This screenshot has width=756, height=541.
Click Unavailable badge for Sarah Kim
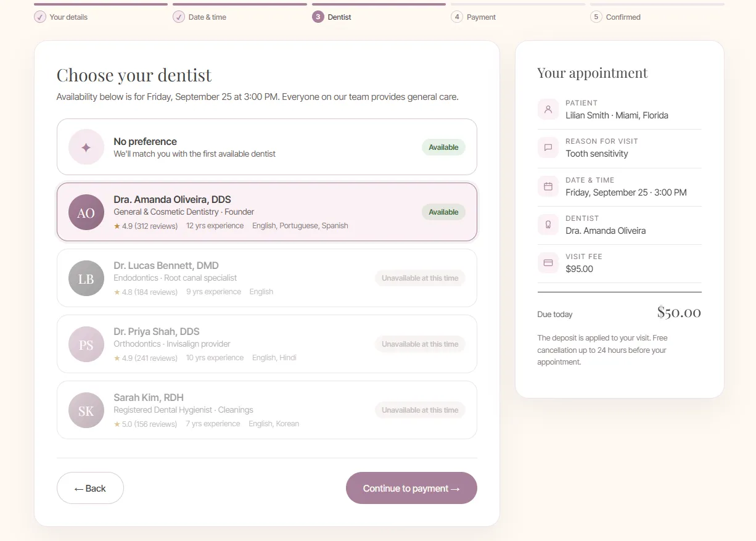click(x=420, y=410)
